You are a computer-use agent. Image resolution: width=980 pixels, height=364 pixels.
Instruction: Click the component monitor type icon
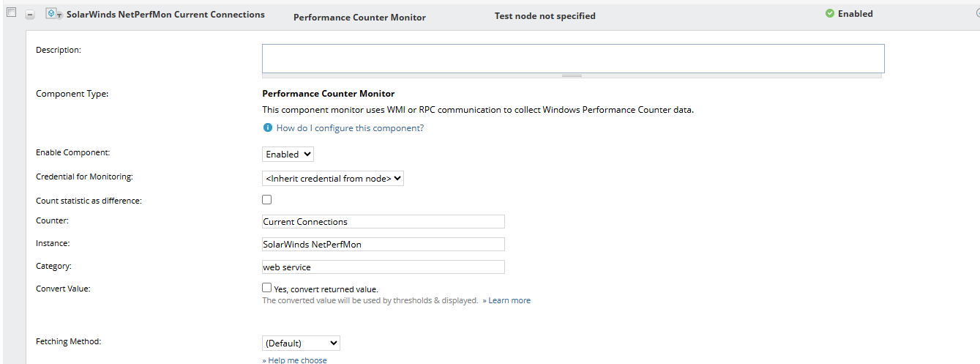coord(53,14)
